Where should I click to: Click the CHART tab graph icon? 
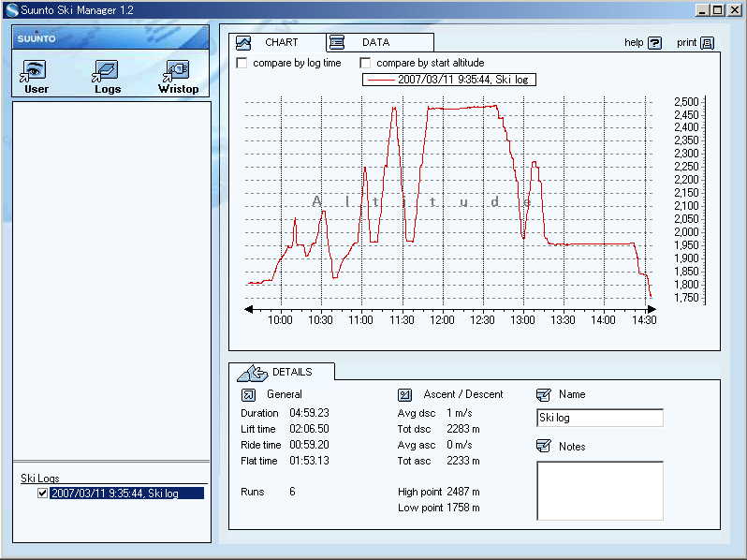point(243,43)
